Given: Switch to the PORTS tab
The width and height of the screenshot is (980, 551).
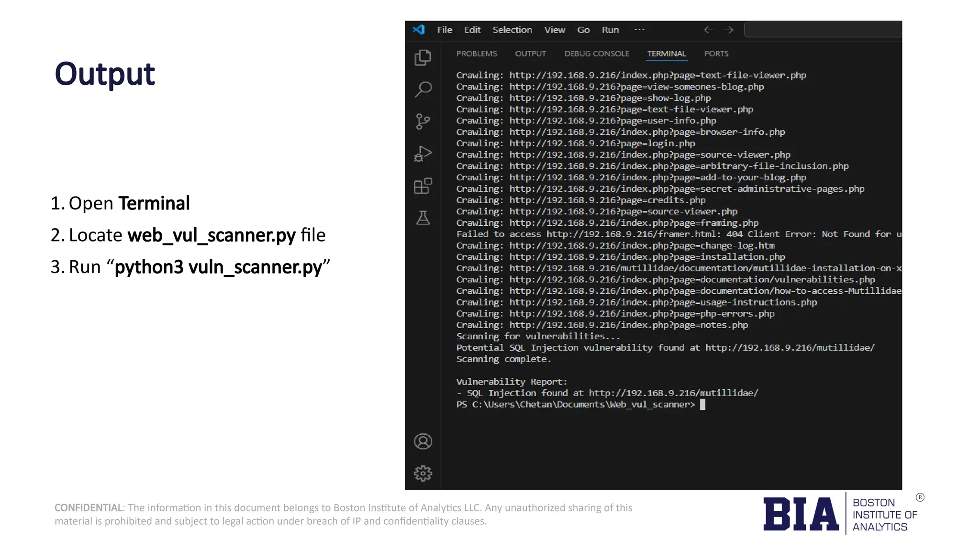Looking at the screenshot, I should pyautogui.click(x=716, y=54).
